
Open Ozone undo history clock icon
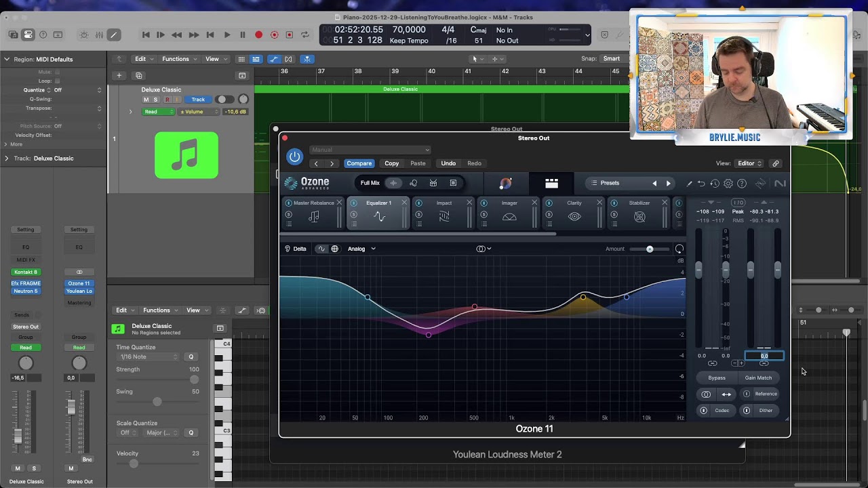(715, 183)
